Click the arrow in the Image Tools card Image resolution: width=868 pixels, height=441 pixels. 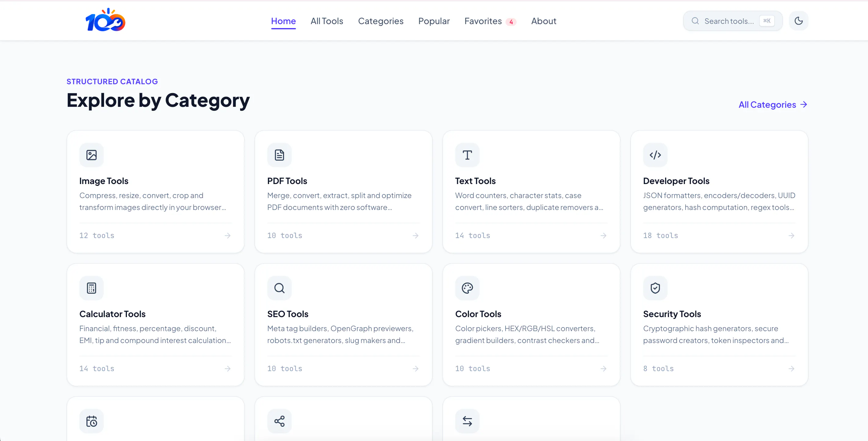click(x=228, y=235)
